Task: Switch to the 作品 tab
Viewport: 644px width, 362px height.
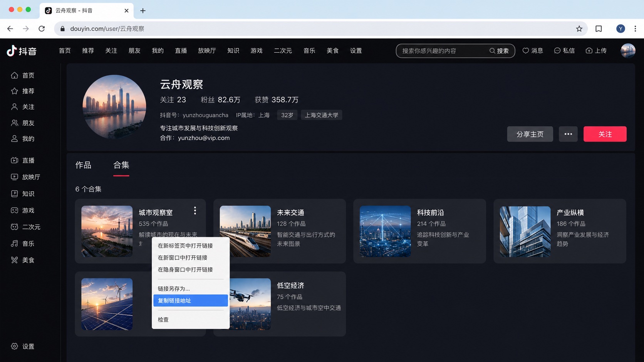Action: pyautogui.click(x=83, y=165)
